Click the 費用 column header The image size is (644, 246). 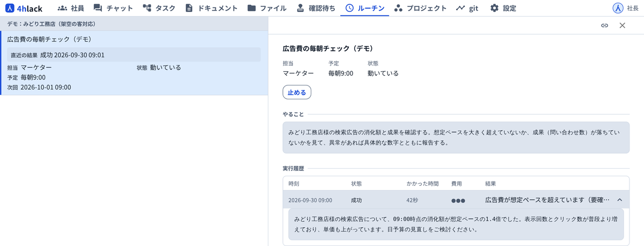[x=457, y=183]
